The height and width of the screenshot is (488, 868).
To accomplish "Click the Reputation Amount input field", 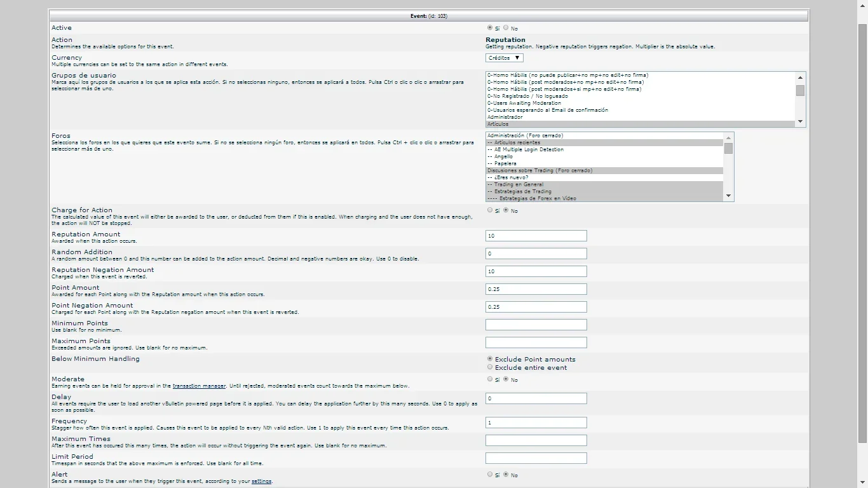I will tap(536, 236).
